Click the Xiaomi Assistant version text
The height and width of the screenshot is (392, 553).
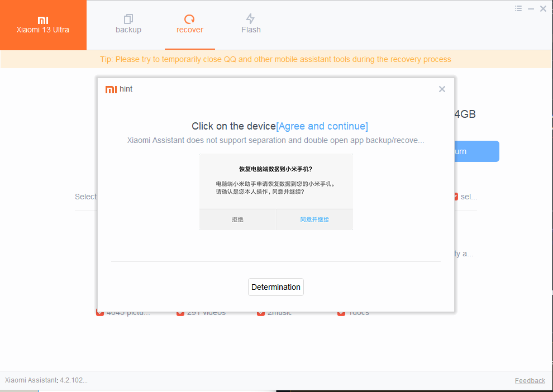pos(46,380)
